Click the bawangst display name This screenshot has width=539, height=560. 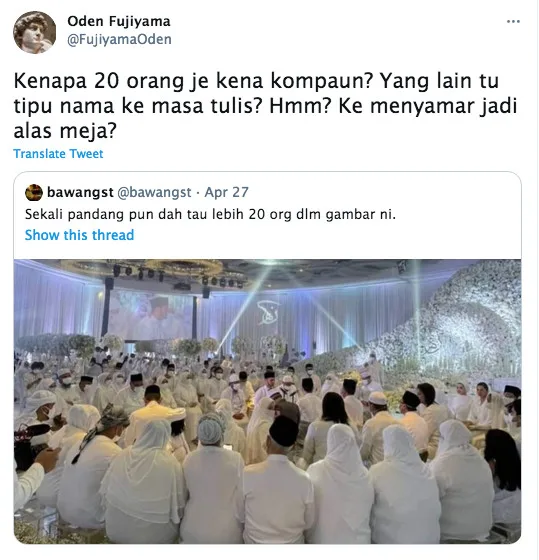80,192
